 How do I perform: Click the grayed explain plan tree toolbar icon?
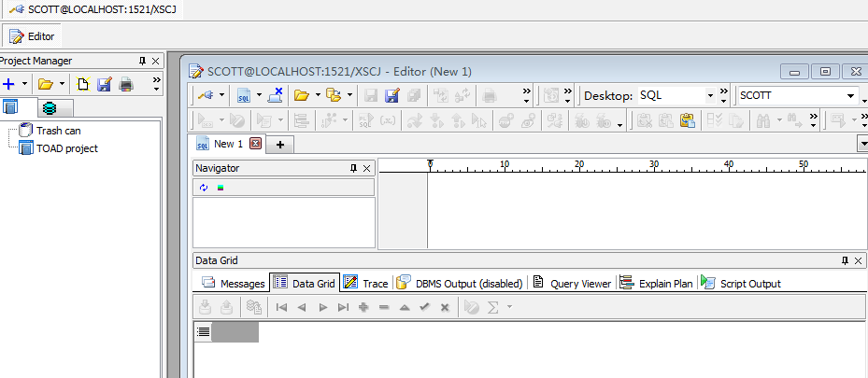tap(301, 120)
